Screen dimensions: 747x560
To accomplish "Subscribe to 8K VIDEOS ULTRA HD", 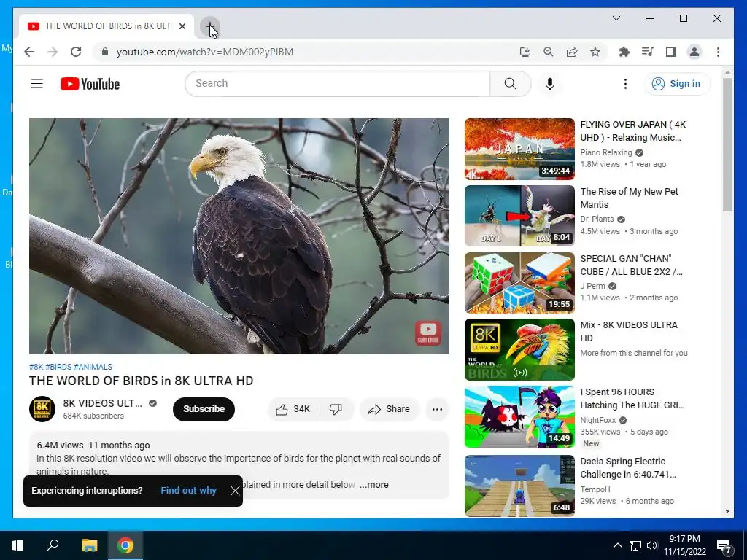I will pos(204,409).
